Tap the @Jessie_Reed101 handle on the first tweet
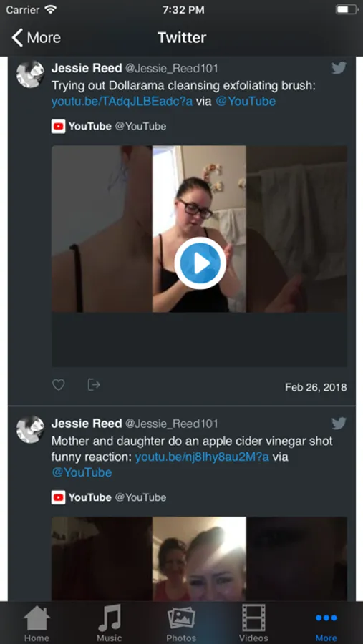 (x=172, y=68)
